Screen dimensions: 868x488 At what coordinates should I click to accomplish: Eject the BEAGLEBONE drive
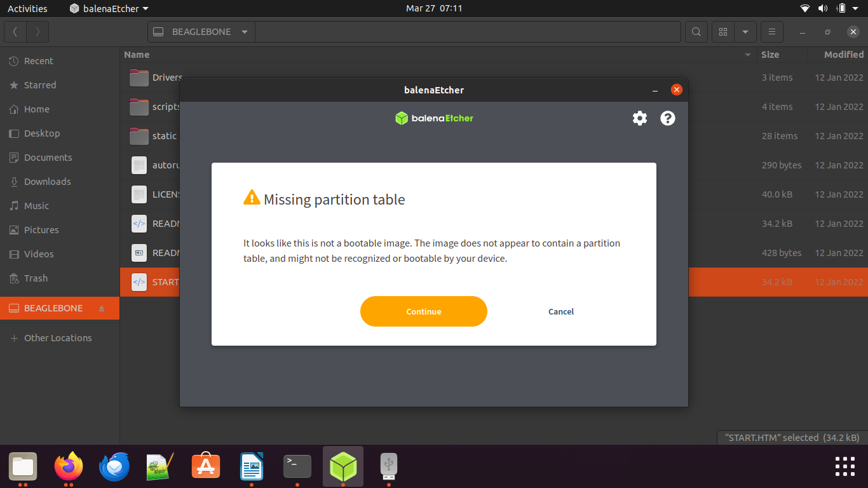click(x=102, y=308)
